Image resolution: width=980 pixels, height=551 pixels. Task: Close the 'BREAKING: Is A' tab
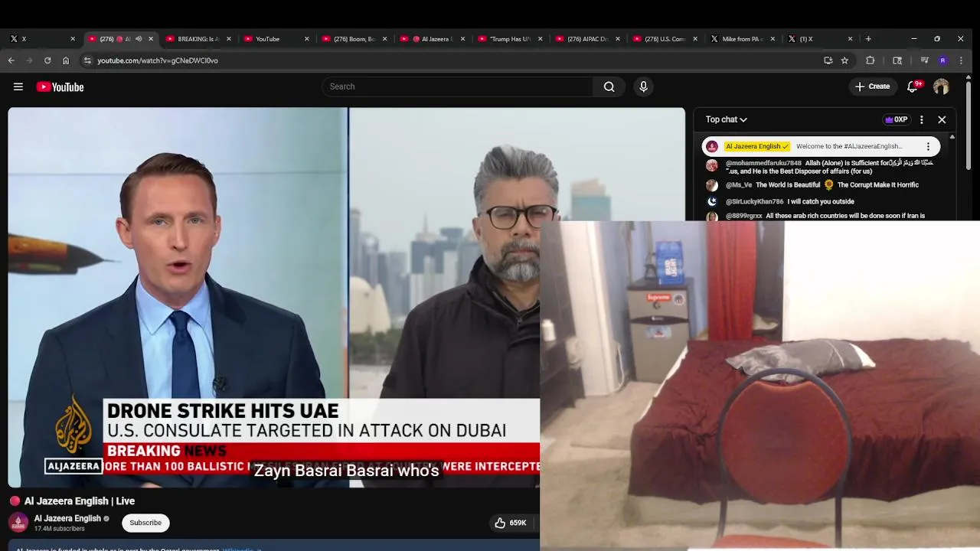228,39
